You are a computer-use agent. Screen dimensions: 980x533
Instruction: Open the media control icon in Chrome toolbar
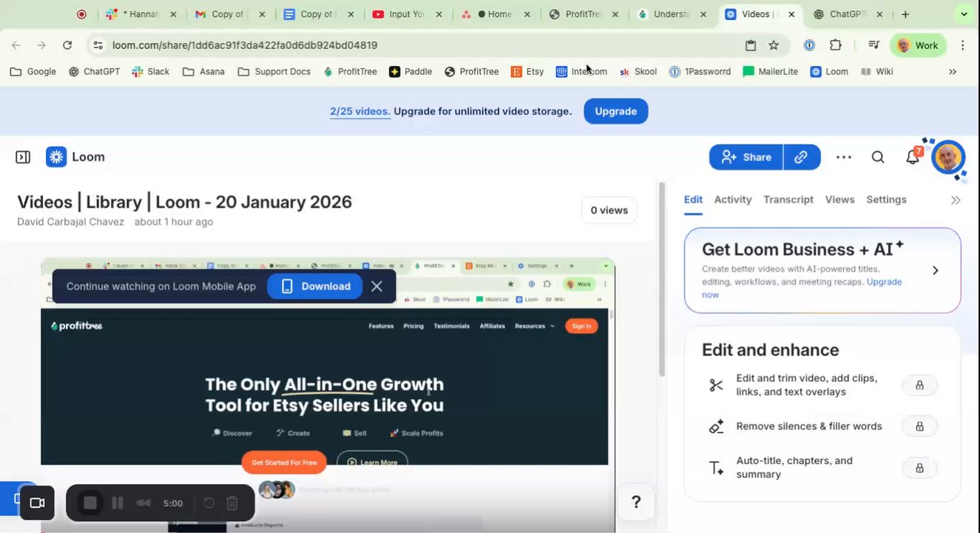[873, 45]
